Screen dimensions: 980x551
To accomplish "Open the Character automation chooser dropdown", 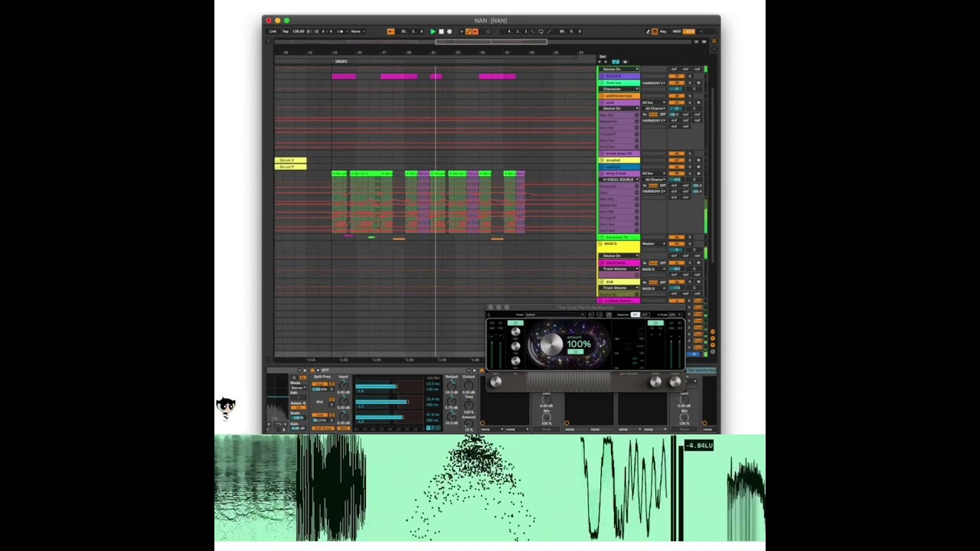I will [619, 89].
